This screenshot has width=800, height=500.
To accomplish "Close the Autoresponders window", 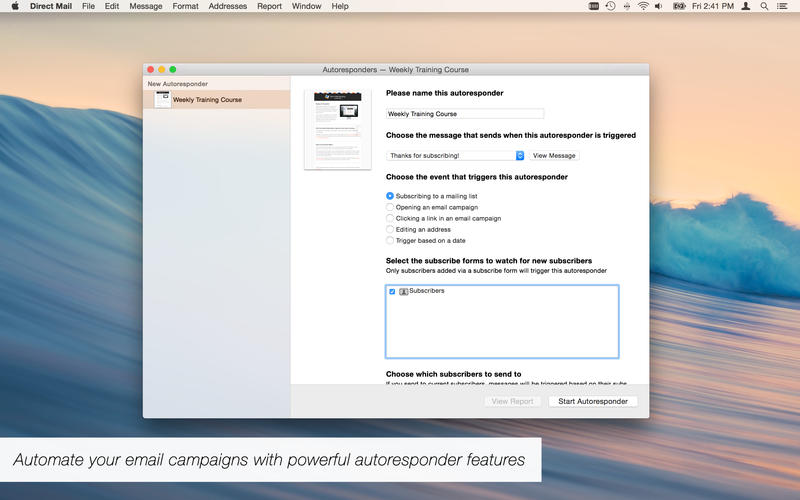I will pyautogui.click(x=151, y=69).
